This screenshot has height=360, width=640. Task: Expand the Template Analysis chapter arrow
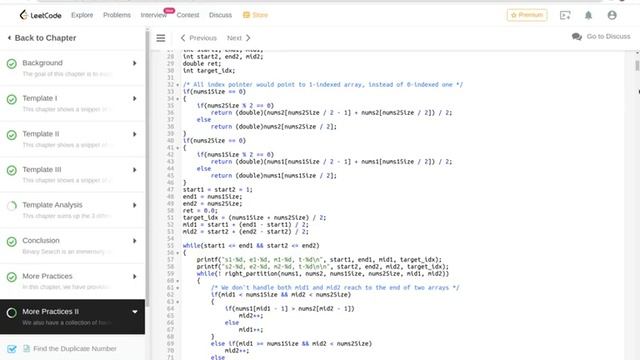(x=134, y=205)
